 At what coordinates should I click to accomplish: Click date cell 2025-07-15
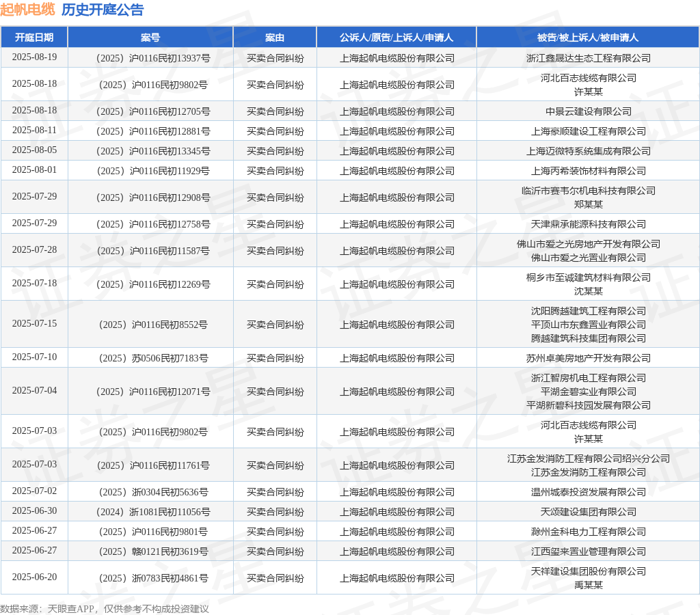[x=34, y=324]
